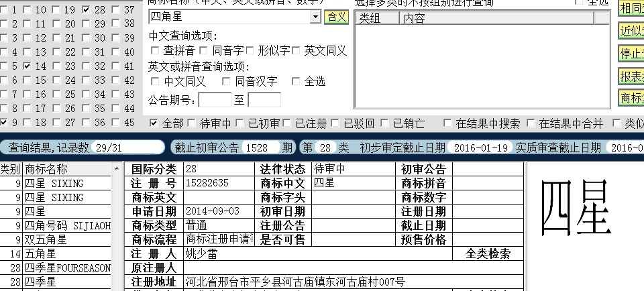This screenshot has height=291, width=644.
Task: Click the 四星 trademark image
Action: (576, 207)
